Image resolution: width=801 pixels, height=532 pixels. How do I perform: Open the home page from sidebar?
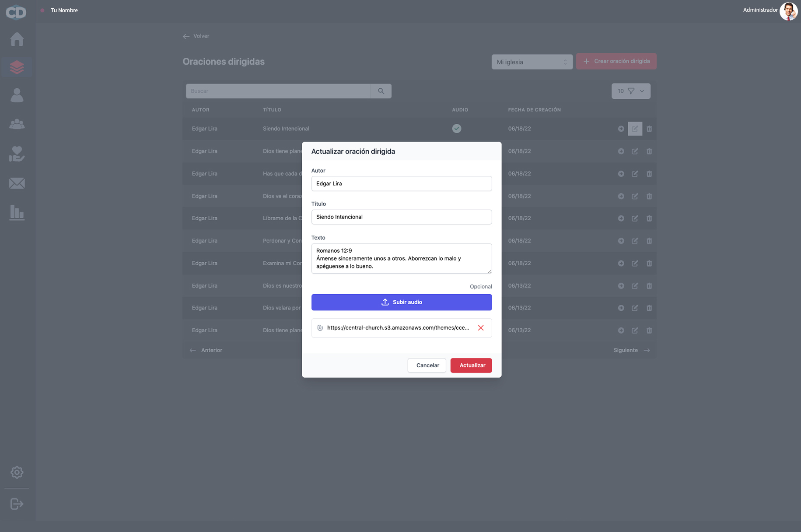pos(17,39)
